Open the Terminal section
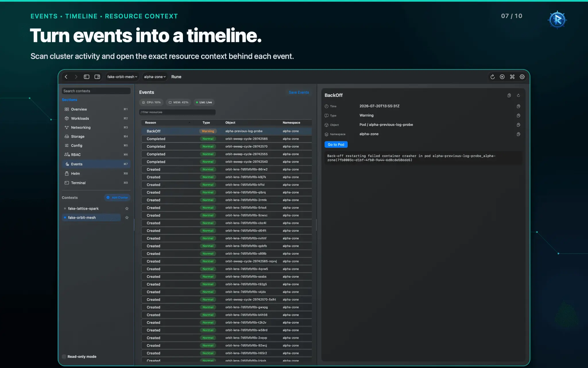This screenshot has width=588, height=368. [96, 183]
